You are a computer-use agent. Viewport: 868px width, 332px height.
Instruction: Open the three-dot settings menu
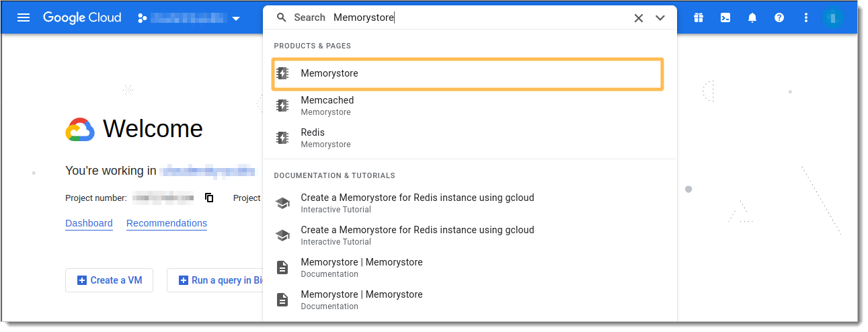tap(806, 18)
